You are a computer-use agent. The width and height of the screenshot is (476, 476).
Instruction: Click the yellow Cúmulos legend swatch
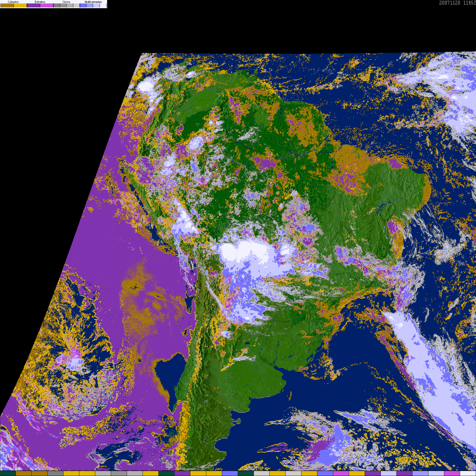[20, 5]
